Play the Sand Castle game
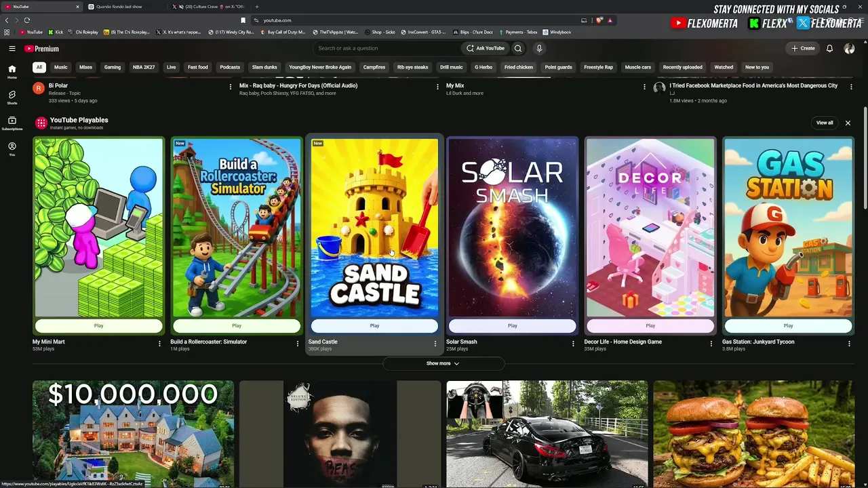 coord(374,326)
